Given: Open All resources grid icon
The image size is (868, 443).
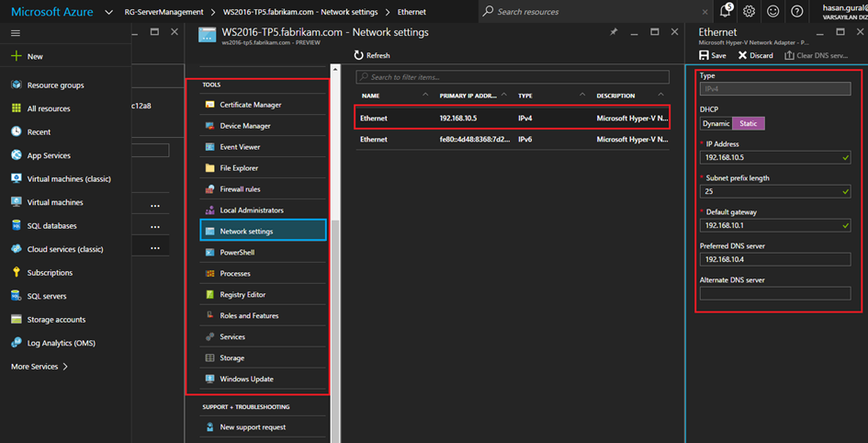Looking at the screenshot, I should [17, 108].
